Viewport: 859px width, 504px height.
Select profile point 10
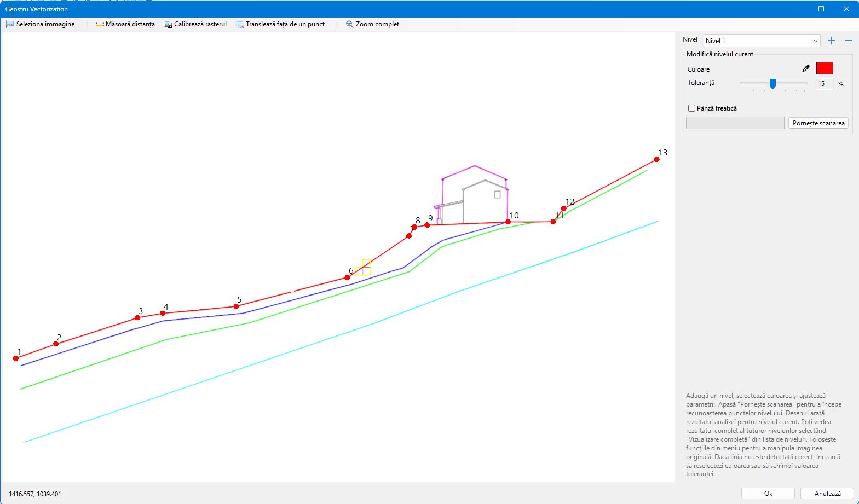point(508,222)
